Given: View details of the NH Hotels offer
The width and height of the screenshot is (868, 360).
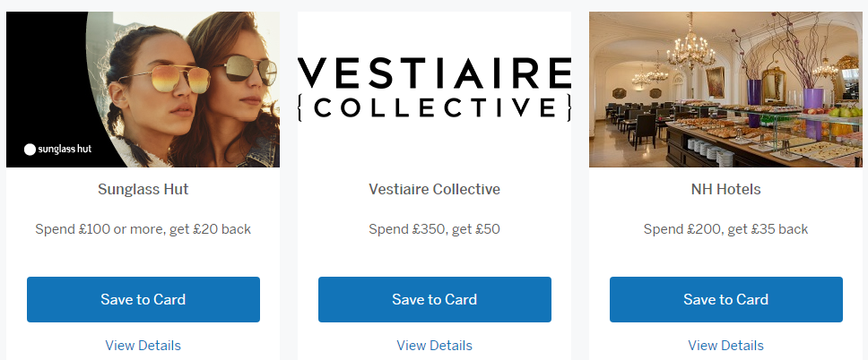Looking at the screenshot, I should tap(725, 345).
